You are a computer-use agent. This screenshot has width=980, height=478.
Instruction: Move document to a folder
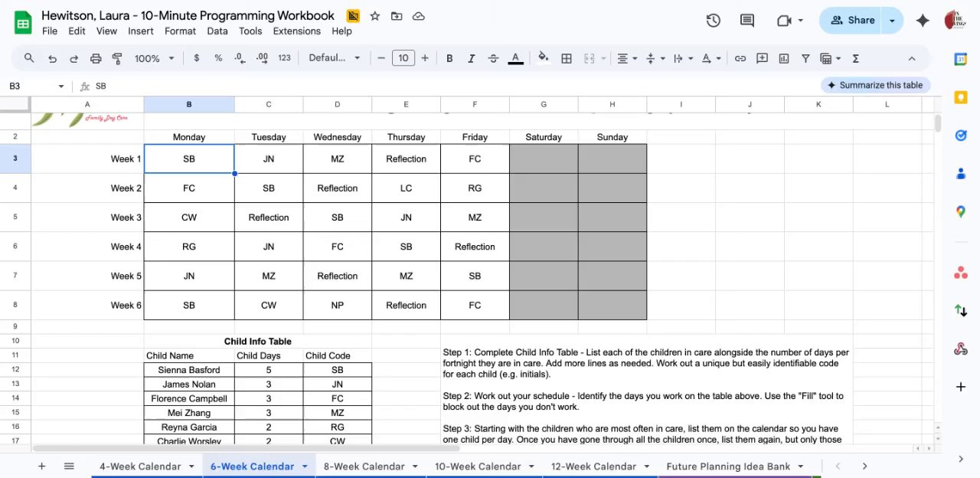click(397, 16)
